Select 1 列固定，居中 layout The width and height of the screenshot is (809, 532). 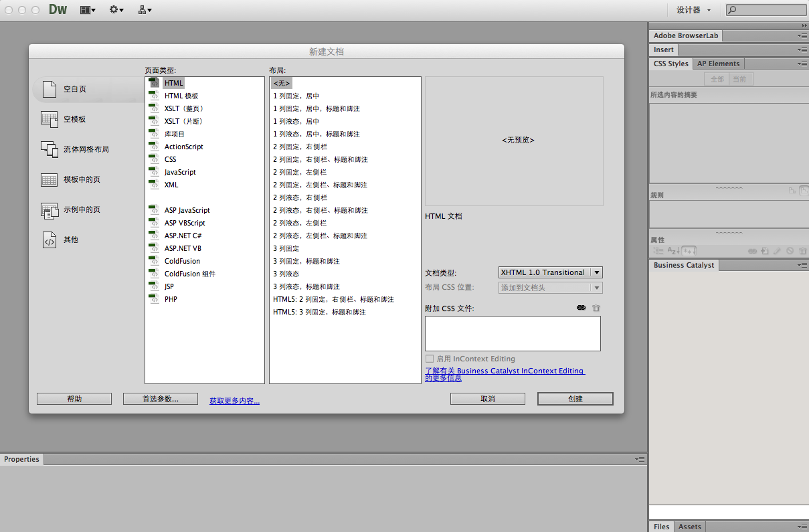(296, 96)
